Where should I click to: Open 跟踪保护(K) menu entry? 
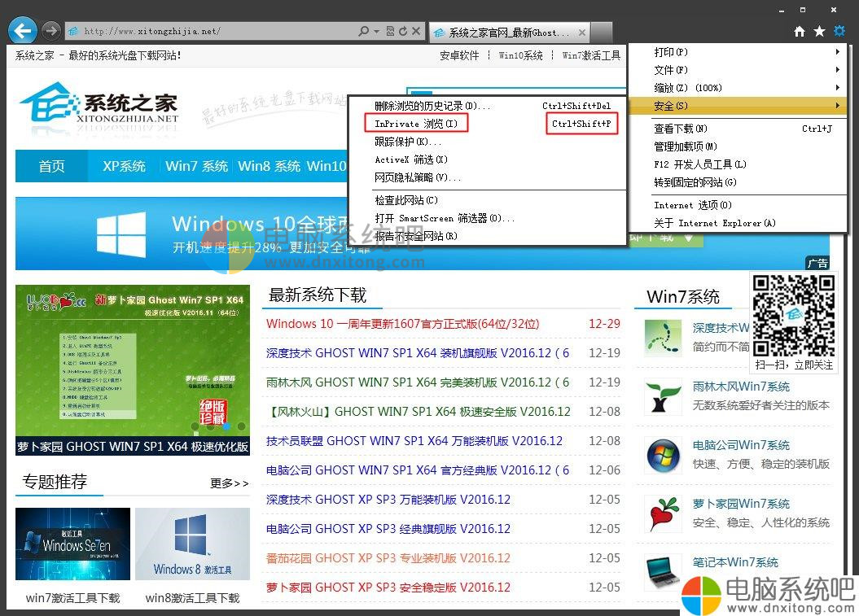pyautogui.click(x=487, y=142)
